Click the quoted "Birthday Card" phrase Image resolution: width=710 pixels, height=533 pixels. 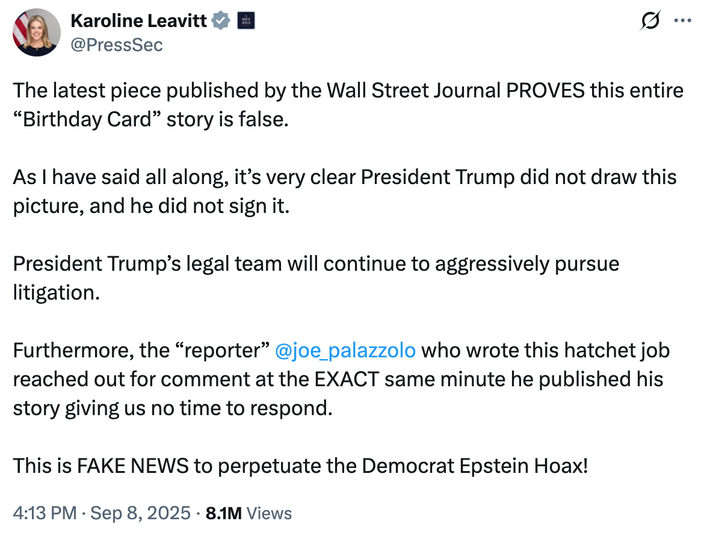click(86, 120)
